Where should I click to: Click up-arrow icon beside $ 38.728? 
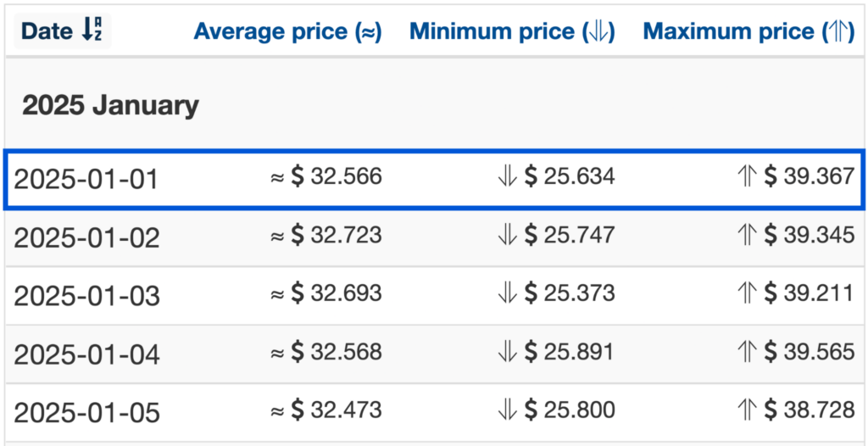tap(748, 410)
